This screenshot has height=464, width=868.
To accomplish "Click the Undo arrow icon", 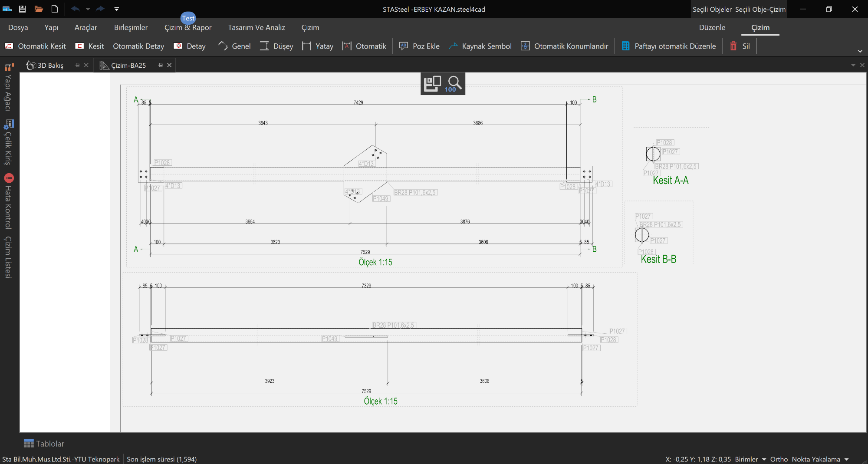I will tap(76, 9).
